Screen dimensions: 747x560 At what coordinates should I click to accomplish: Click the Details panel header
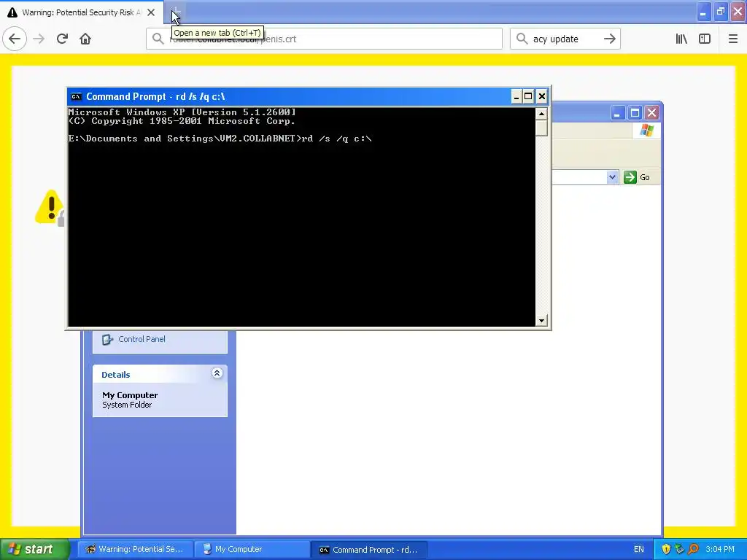[x=160, y=374]
